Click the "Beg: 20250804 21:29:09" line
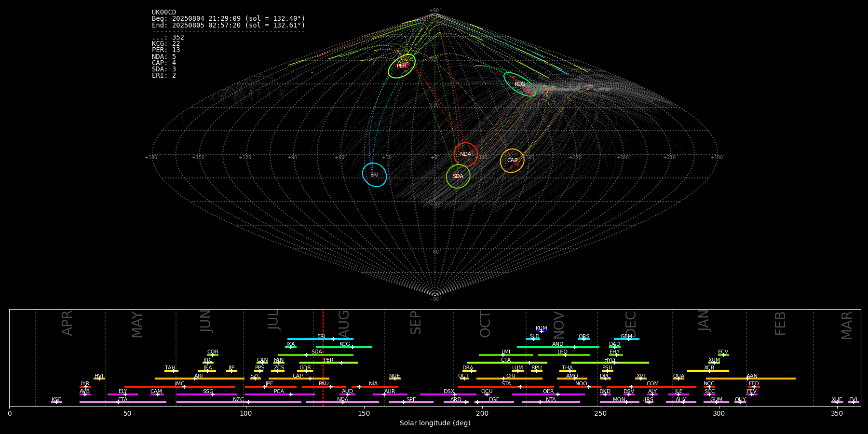This screenshot has height=434, width=868. 229,19
